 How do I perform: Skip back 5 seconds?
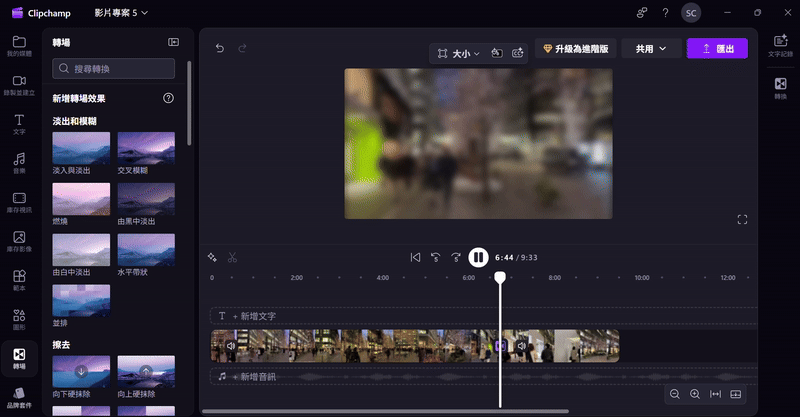click(x=435, y=257)
